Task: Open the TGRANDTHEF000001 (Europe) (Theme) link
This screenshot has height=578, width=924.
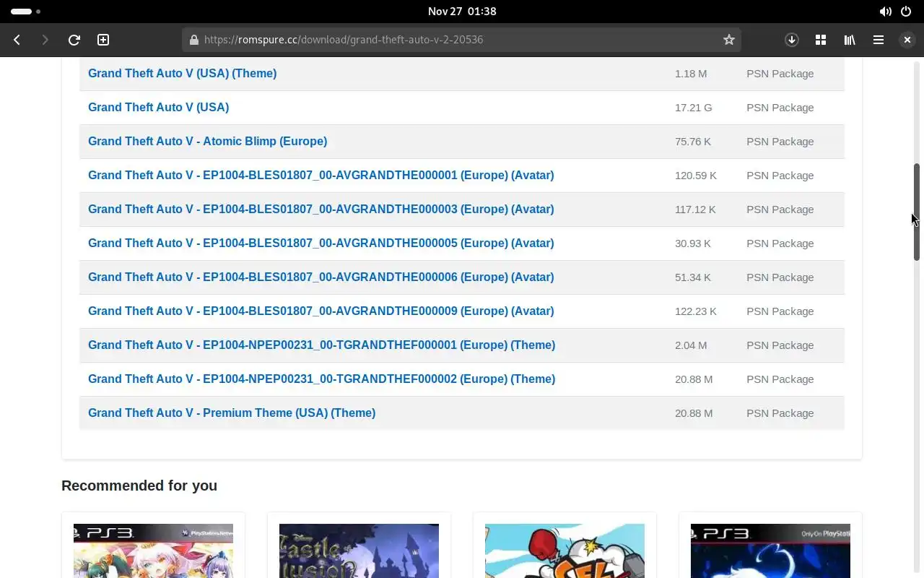Action: [x=321, y=345]
